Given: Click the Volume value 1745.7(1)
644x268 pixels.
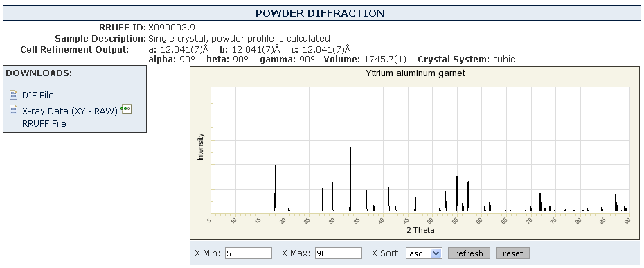Looking at the screenshot, I should pyautogui.click(x=385, y=59).
